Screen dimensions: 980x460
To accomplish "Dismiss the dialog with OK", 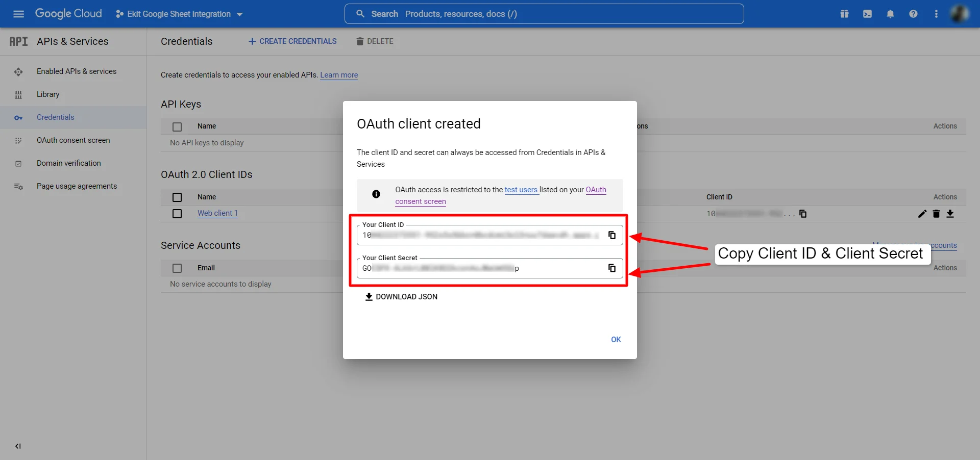I will point(616,339).
